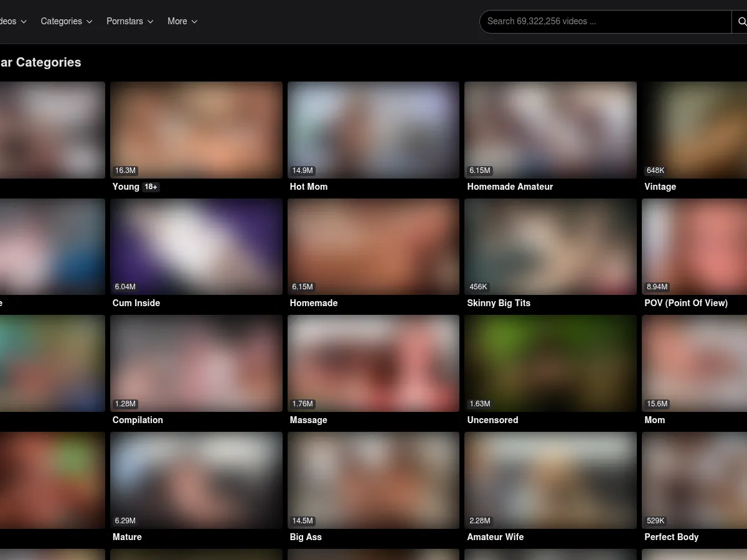Image resolution: width=747 pixels, height=560 pixels.
Task: Click the POV (Point Of View) label
Action: [x=686, y=303]
